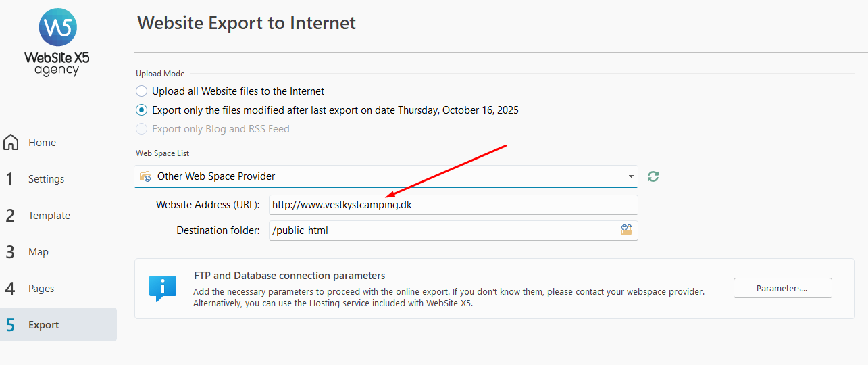Click the step 1 Settings number
868x365 pixels.
click(x=10, y=179)
